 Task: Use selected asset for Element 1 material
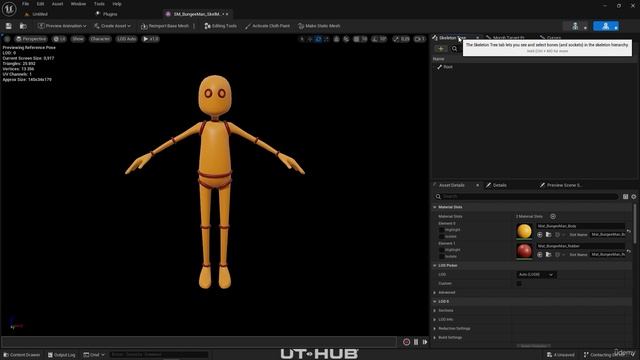tap(540, 254)
